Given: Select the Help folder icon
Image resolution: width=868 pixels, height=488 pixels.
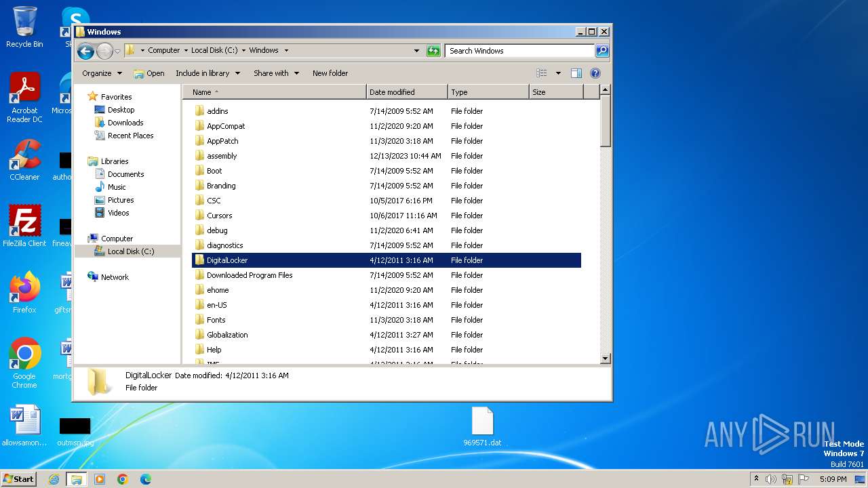Looking at the screenshot, I should 199,350.
